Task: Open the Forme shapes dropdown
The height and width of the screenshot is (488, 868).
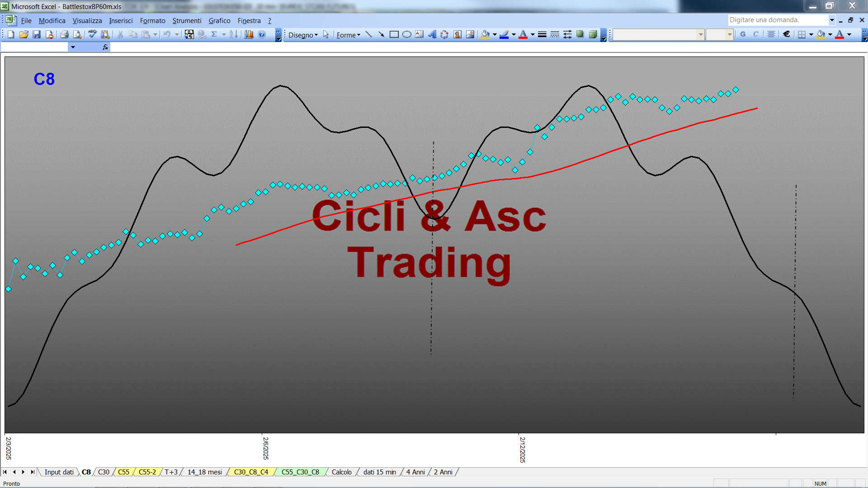Action: click(x=348, y=35)
